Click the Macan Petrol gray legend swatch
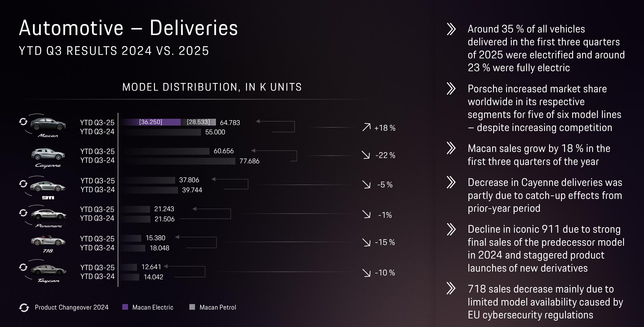This screenshot has height=327, width=644. click(x=192, y=307)
